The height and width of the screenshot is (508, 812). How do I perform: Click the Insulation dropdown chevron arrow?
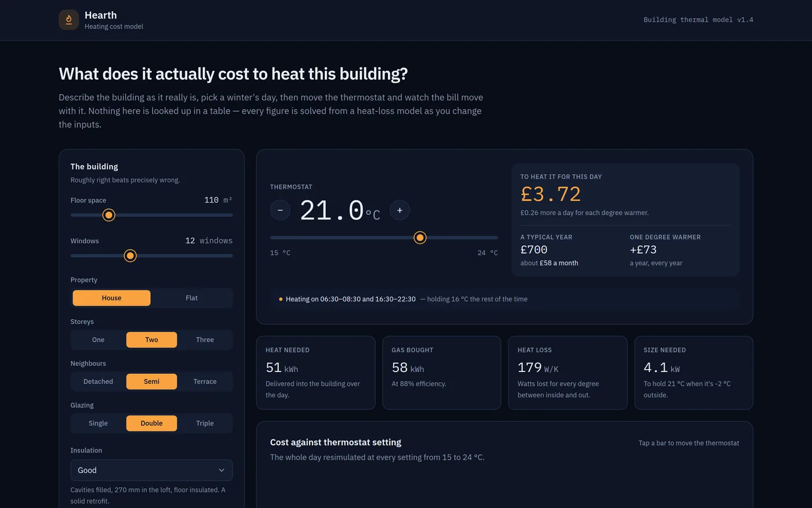222,470
